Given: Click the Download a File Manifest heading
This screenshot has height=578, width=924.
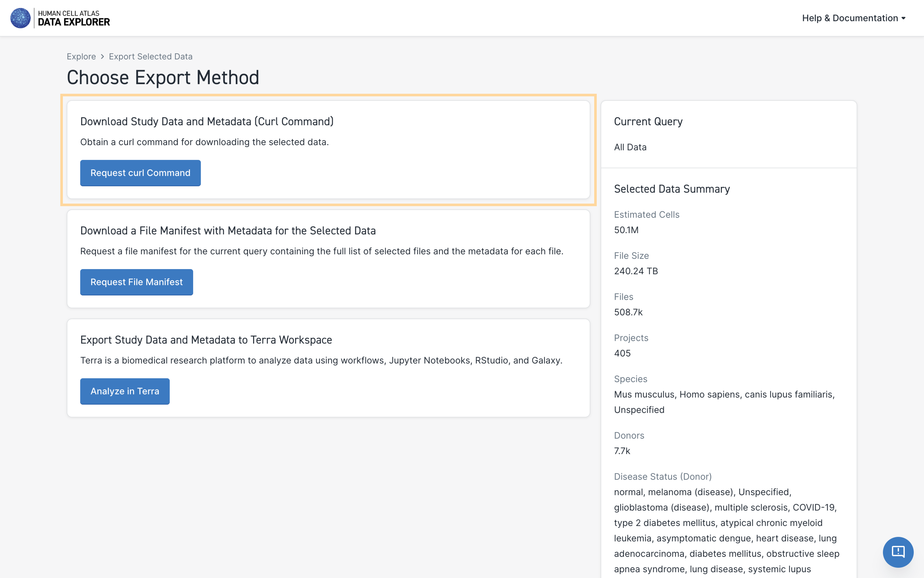Looking at the screenshot, I should pyautogui.click(x=228, y=231).
